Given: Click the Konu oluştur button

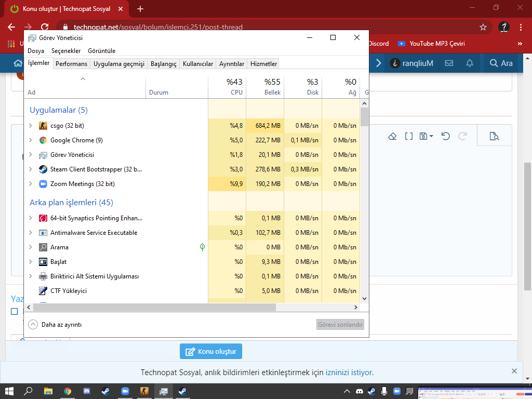Looking at the screenshot, I should click(211, 352).
